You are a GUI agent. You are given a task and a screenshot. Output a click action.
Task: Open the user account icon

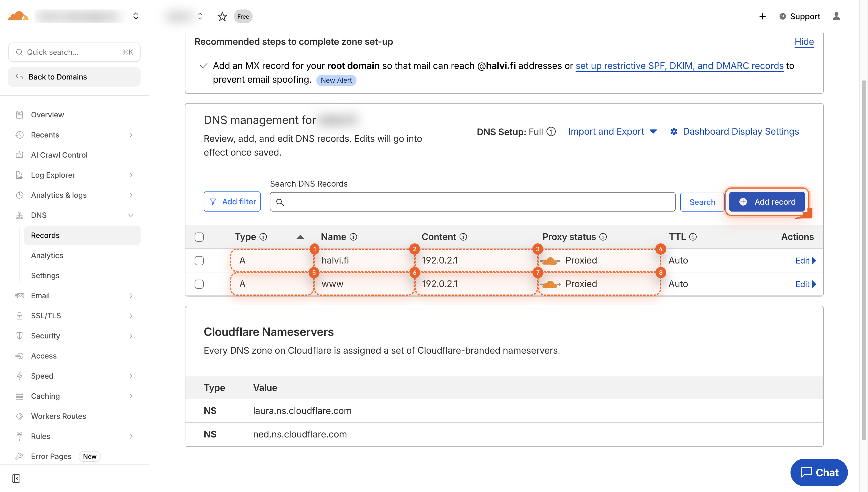pyautogui.click(x=837, y=16)
